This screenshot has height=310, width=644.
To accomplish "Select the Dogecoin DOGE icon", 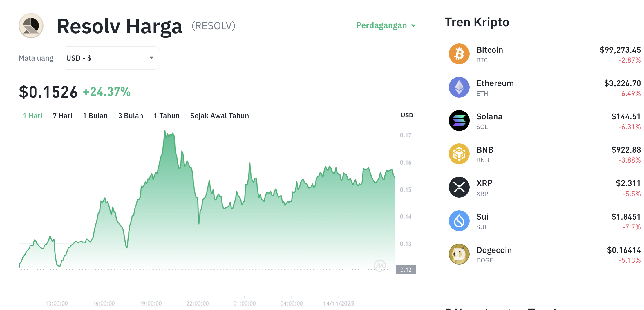I will pyautogui.click(x=459, y=254).
